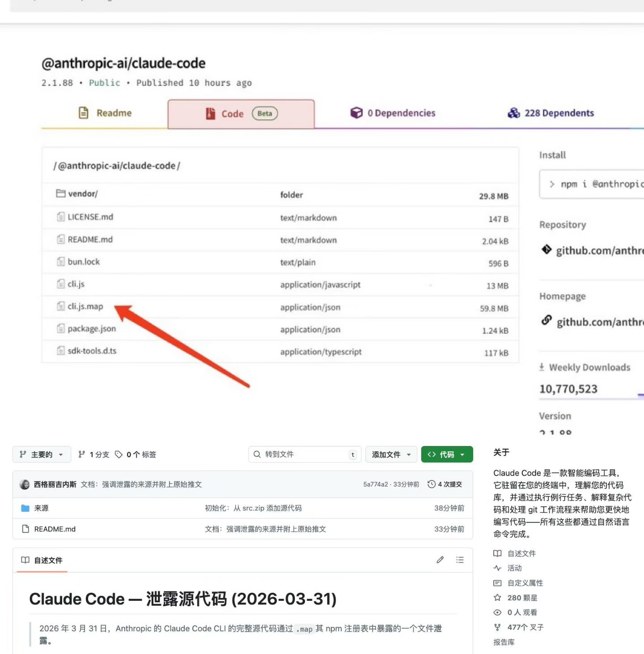Open the cli.js.map file
Viewport: 644px width, 654px height.
coord(85,306)
